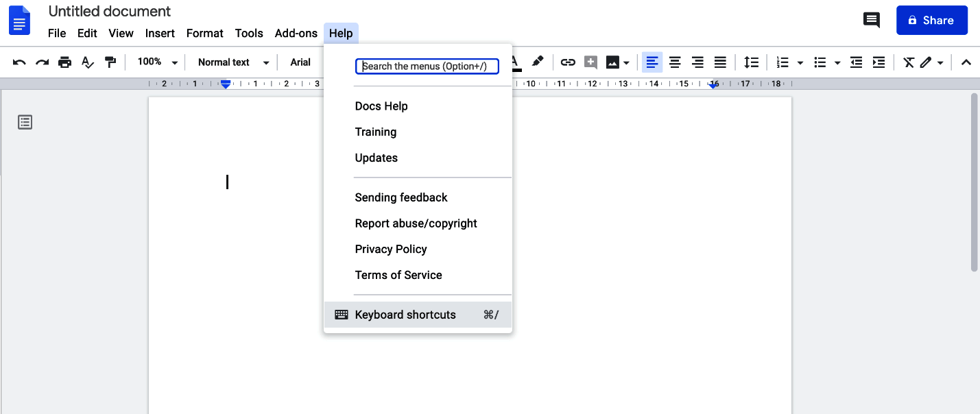Clear text formatting
Viewport: 980px width, 414px height.
tap(909, 62)
